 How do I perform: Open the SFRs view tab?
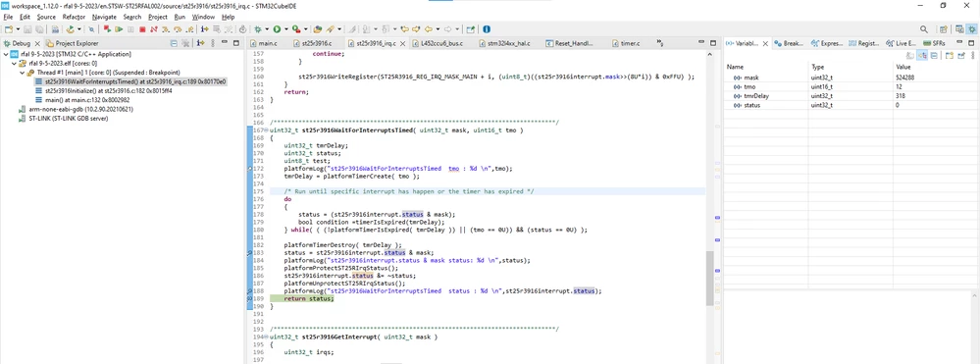[x=934, y=43]
